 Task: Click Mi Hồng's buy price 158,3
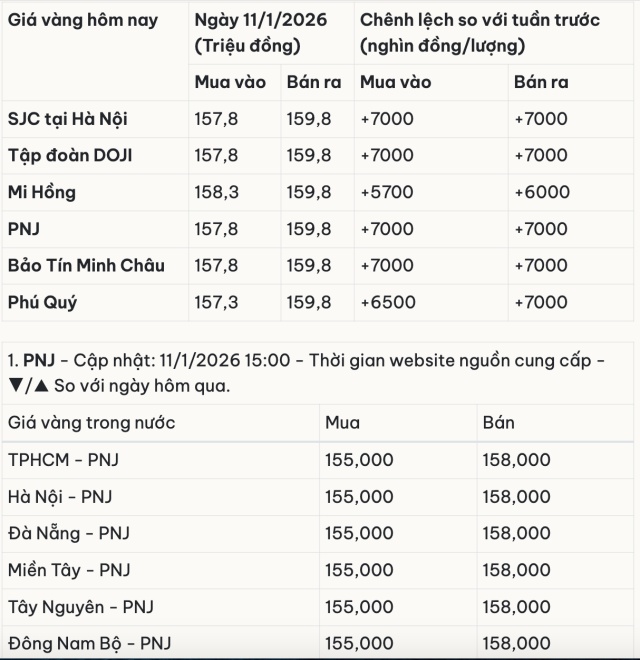pos(216,192)
